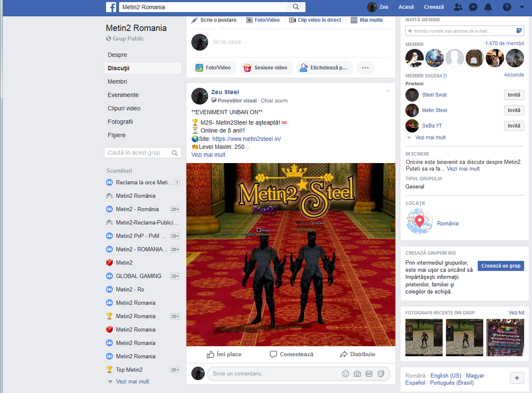The image size is (532, 393).
Task: Open friend requests icon in top bar
Action: click(x=458, y=7)
